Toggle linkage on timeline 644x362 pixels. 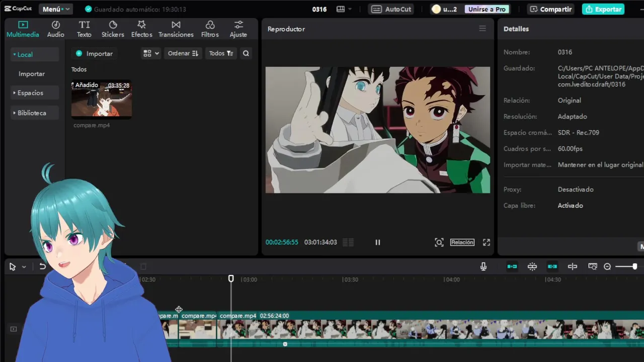coord(552,266)
